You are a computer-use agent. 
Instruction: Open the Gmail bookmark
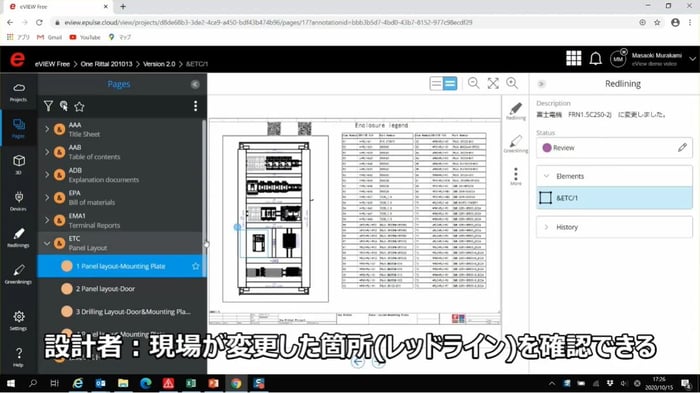coord(50,38)
